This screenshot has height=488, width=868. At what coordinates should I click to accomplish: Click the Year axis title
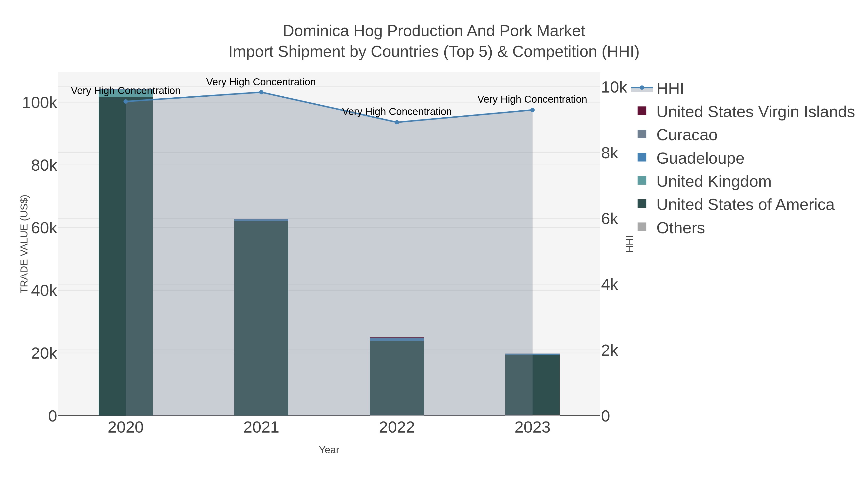[x=329, y=450]
